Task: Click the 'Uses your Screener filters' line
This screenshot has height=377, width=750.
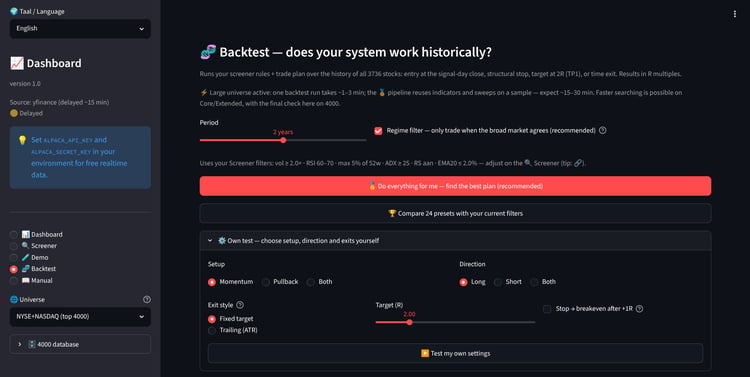Action: pos(392,163)
